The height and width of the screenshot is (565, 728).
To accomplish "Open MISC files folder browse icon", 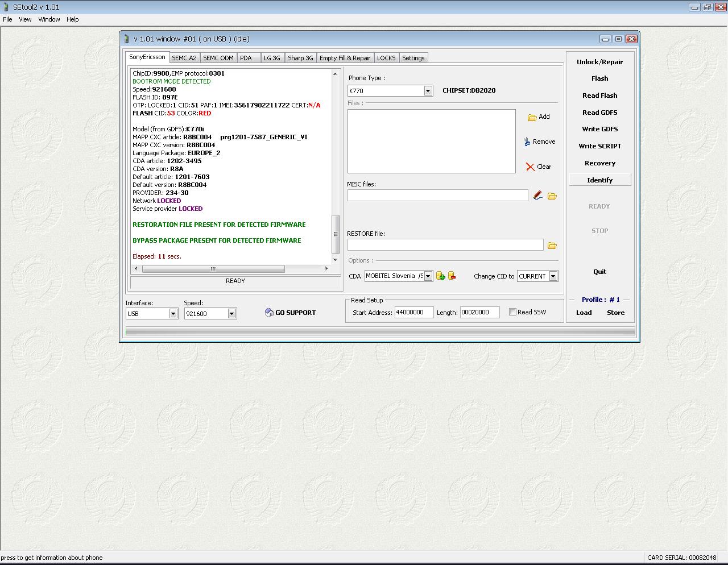I will click(x=552, y=196).
